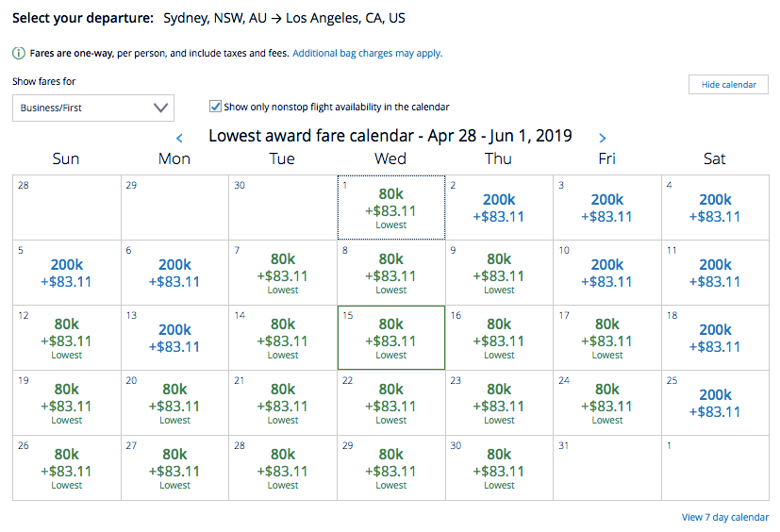Screen dimensions: 780x532
Task: Advance to next calendar date range
Action: click(603, 138)
